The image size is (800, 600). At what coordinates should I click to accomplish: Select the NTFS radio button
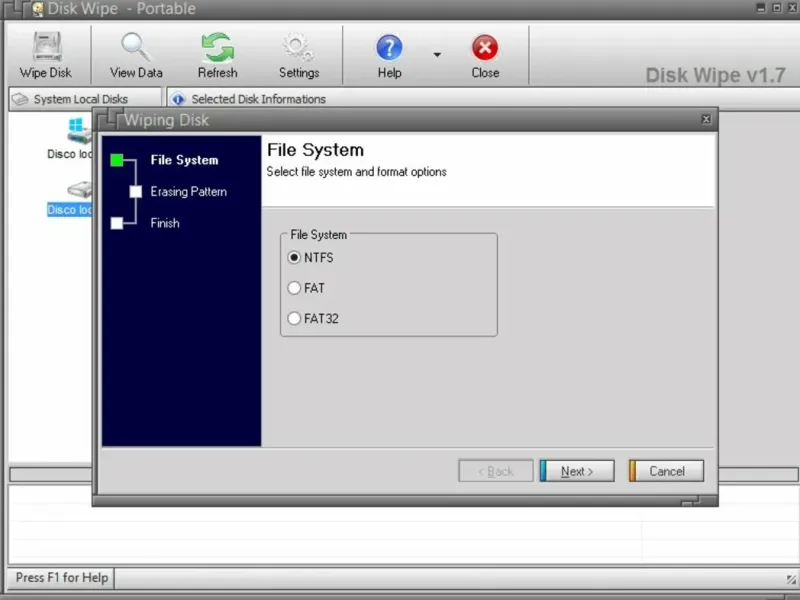tap(294, 258)
